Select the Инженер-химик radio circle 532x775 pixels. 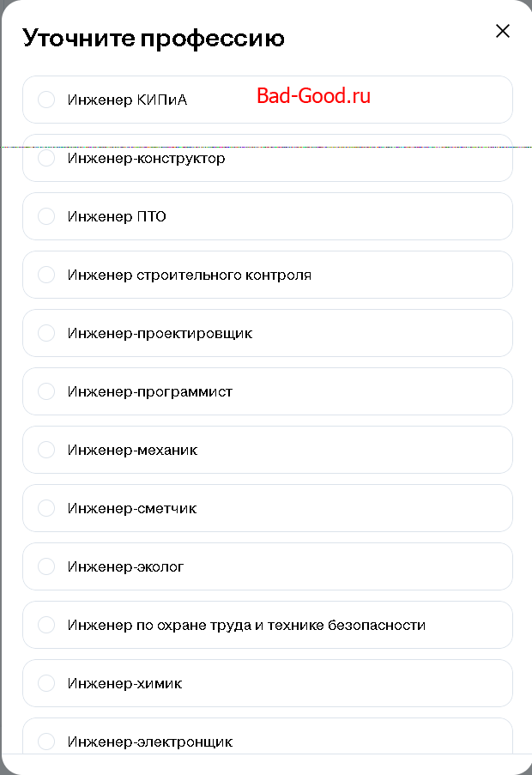point(46,683)
